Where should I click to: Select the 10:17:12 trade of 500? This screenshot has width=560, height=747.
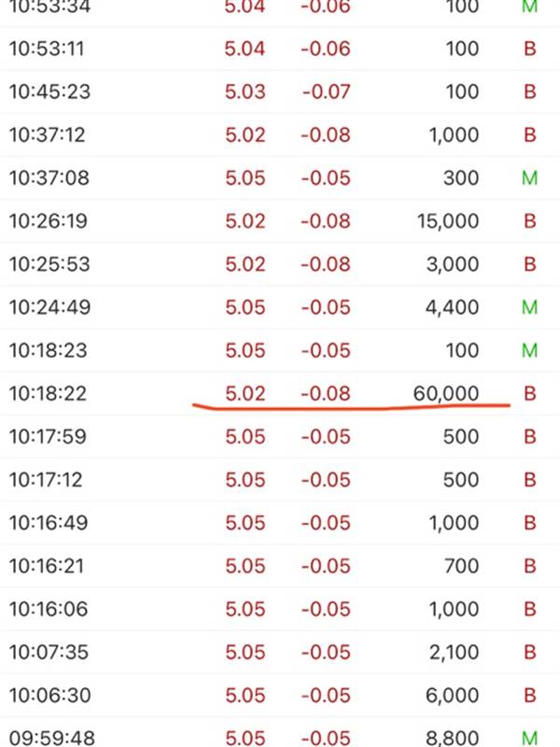point(280,480)
